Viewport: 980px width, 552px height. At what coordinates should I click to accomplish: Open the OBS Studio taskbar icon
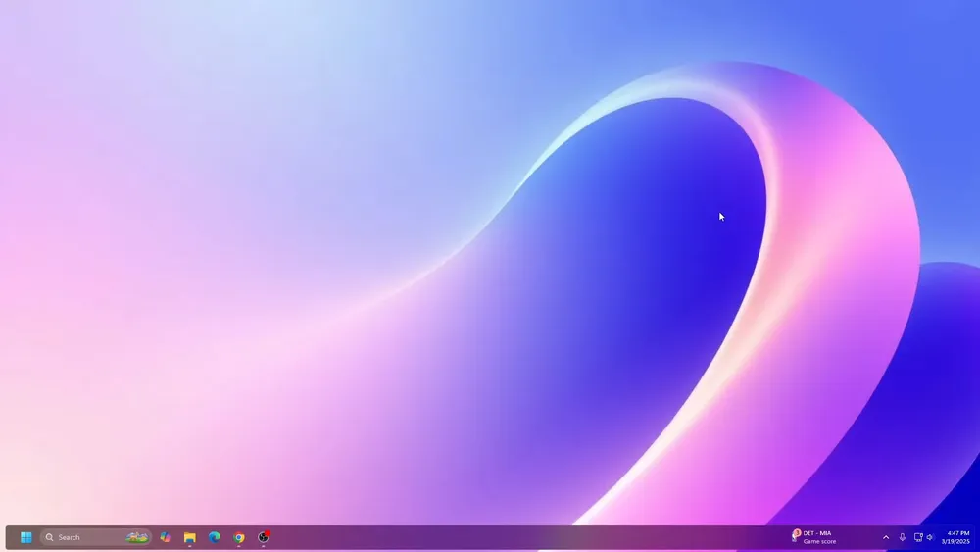click(264, 537)
